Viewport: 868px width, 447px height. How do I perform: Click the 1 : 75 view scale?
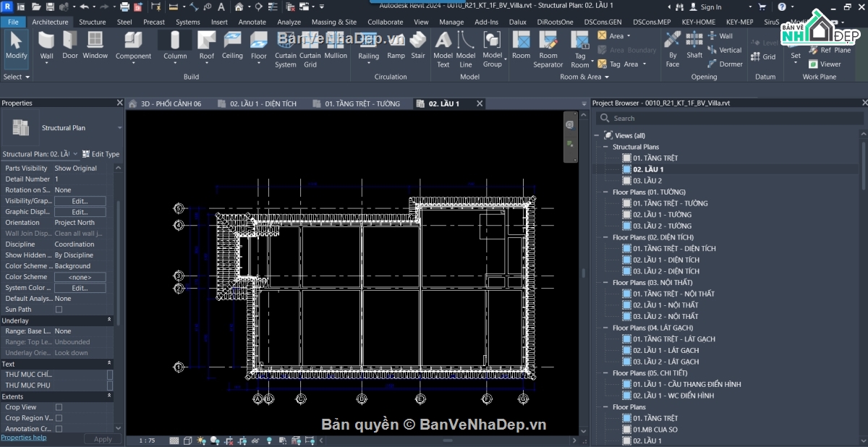pyautogui.click(x=147, y=440)
